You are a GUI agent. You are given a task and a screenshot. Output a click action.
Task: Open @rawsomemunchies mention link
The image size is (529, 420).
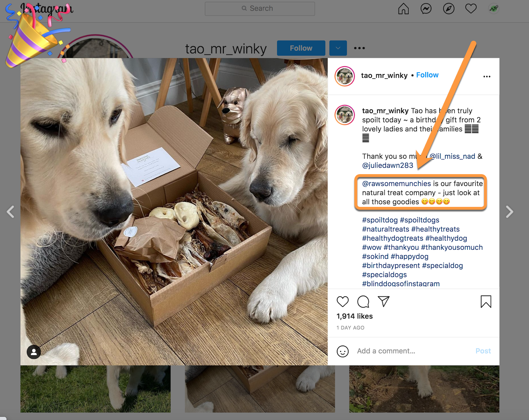(396, 184)
